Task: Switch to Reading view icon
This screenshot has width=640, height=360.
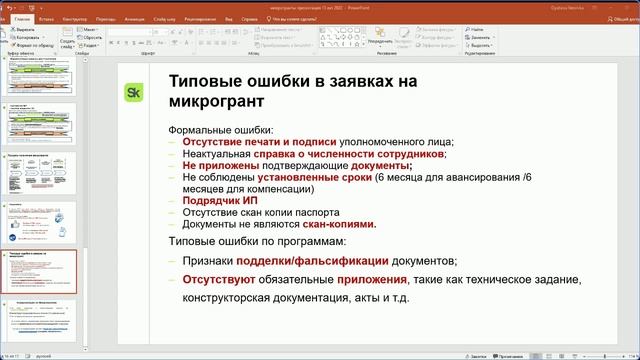Action: pos(562,356)
